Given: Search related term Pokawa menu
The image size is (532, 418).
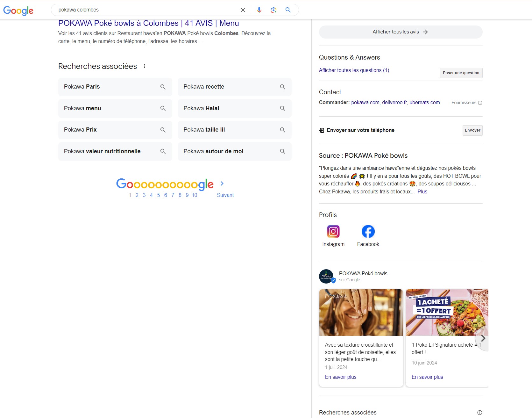Looking at the screenshot, I should (115, 108).
